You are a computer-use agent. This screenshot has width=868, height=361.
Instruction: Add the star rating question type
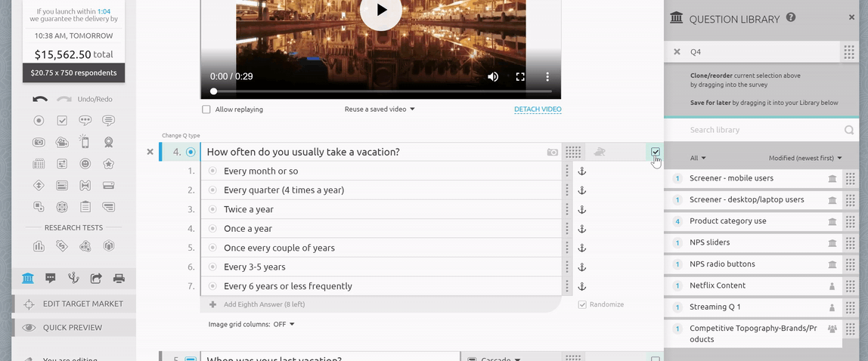109,164
